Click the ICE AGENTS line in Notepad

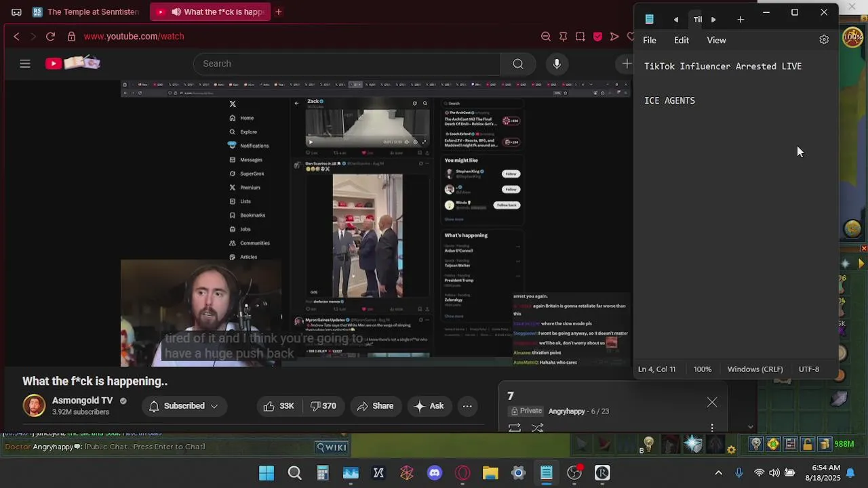coord(669,100)
